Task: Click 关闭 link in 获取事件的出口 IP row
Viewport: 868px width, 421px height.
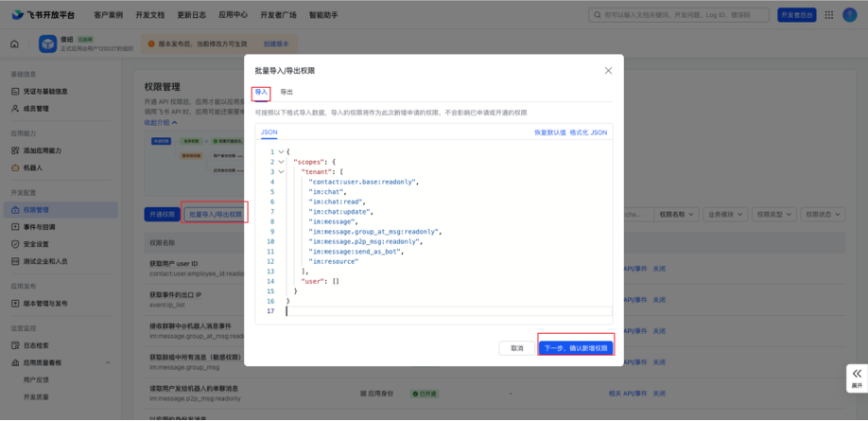Action: click(x=659, y=300)
